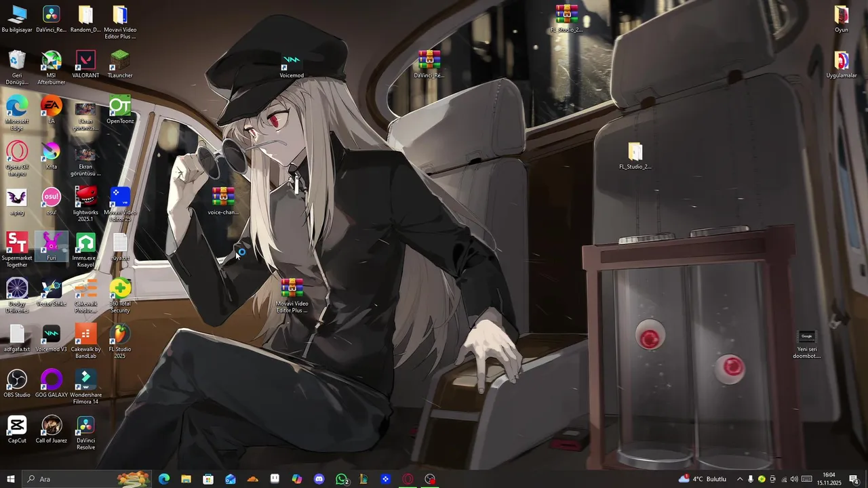This screenshot has height=488, width=868.
Task: Select the ruya.txt text file
Action: click(120, 247)
